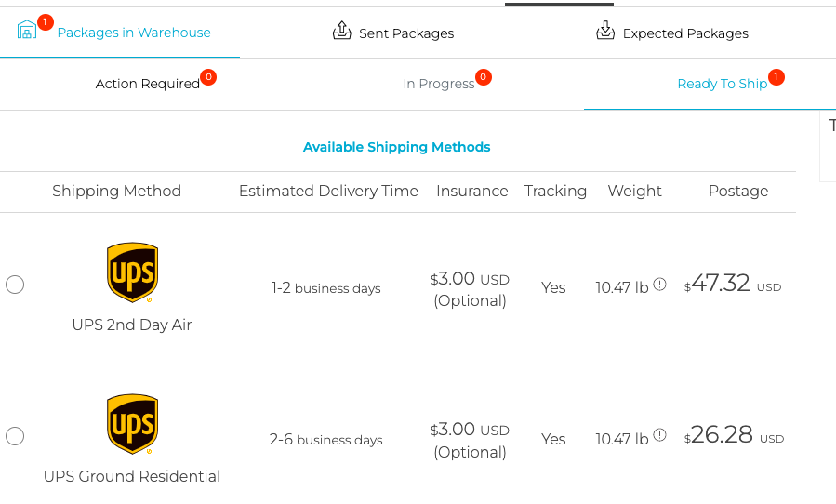The width and height of the screenshot is (836, 504).
Task: Click the $26.28 USD postage price
Action: pyautogui.click(x=734, y=435)
